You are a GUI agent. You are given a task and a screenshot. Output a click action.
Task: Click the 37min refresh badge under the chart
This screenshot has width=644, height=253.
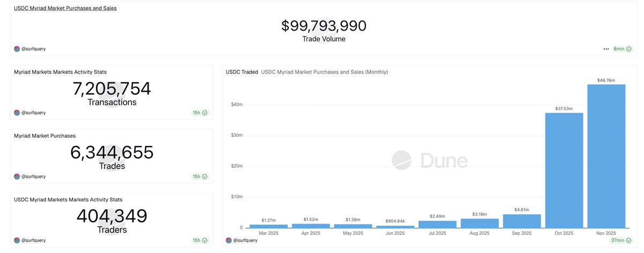click(x=621, y=240)
